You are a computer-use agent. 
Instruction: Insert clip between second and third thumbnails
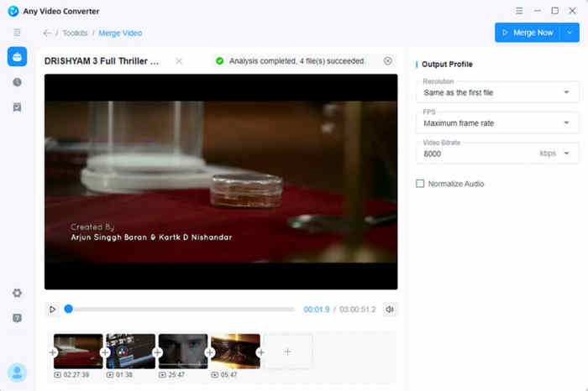coord(157,352)
